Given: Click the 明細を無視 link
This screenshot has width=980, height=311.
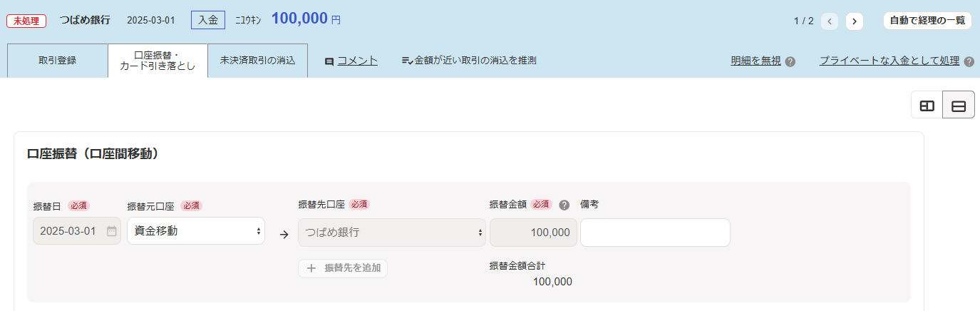Looking at the screenshot, I should [755, 61].
